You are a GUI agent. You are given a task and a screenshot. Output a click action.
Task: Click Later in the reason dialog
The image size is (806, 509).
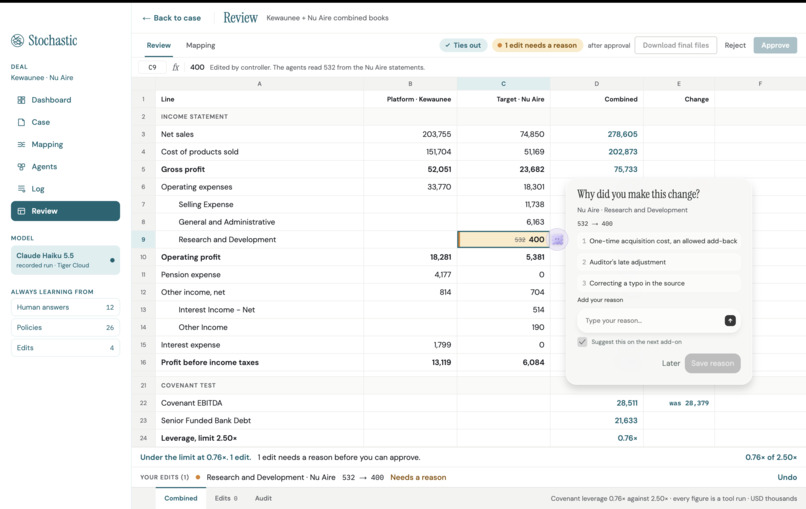671,363
